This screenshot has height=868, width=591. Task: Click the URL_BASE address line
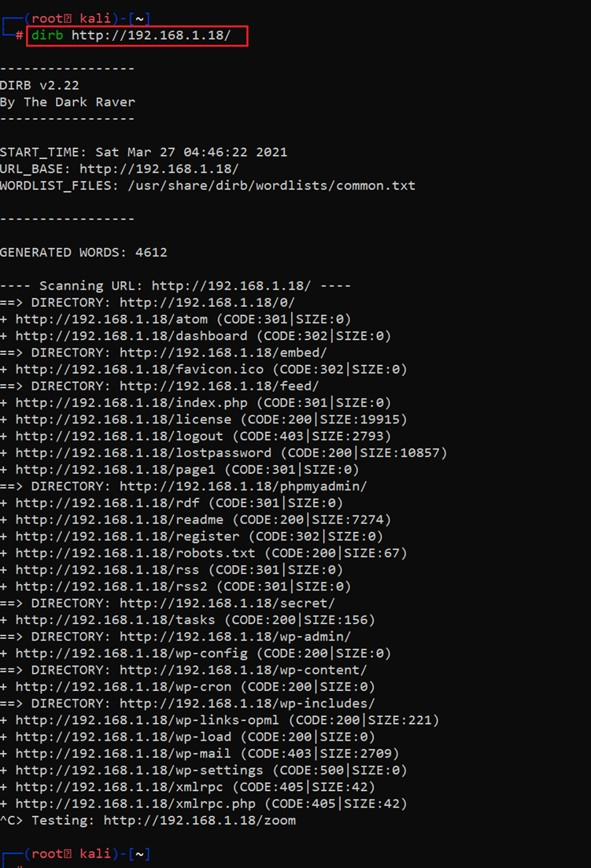click(x=159, y=169)
